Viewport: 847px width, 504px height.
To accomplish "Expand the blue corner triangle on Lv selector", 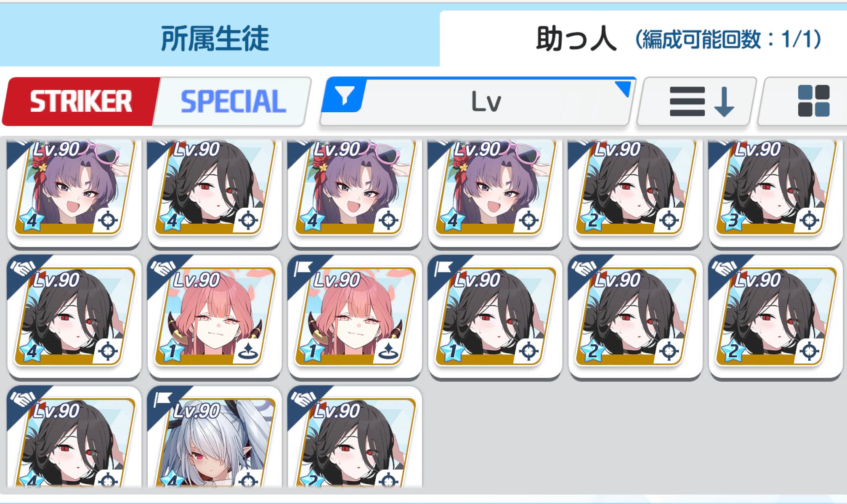I will pyautogui.click(x=624, y=88).
